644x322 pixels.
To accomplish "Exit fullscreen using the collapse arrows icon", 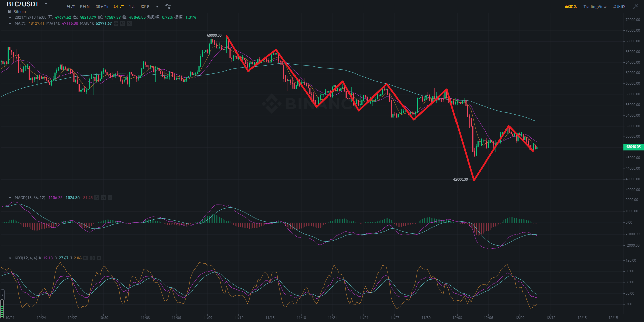I will [635, 7].
